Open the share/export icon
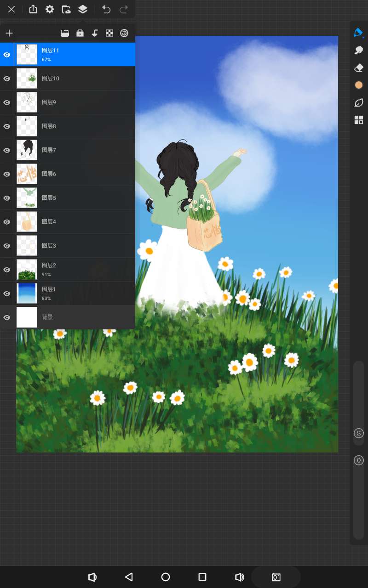368x588 pixels. (33, 9)
